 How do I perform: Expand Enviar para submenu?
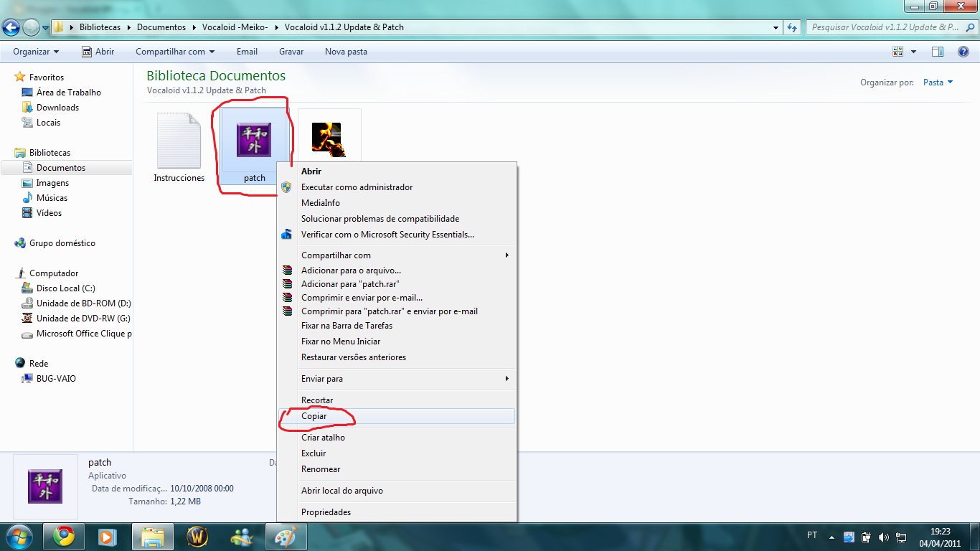pos(397,379)
